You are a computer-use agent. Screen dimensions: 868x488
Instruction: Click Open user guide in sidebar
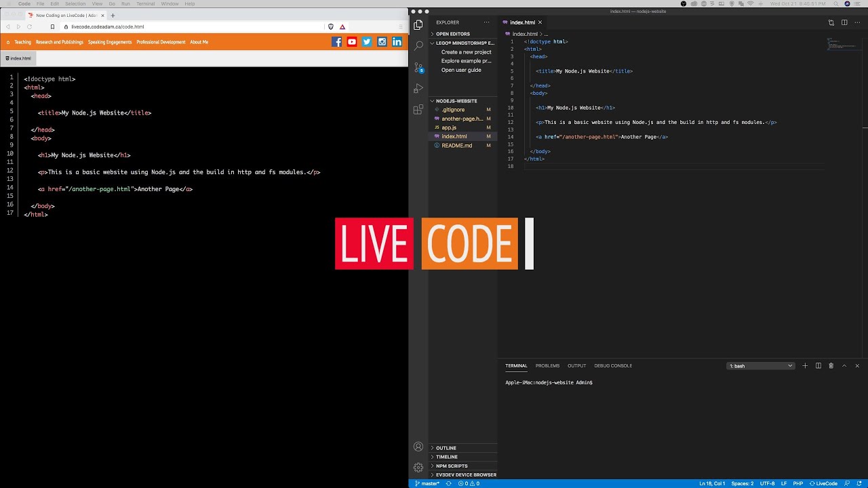[x=461, y=70]
